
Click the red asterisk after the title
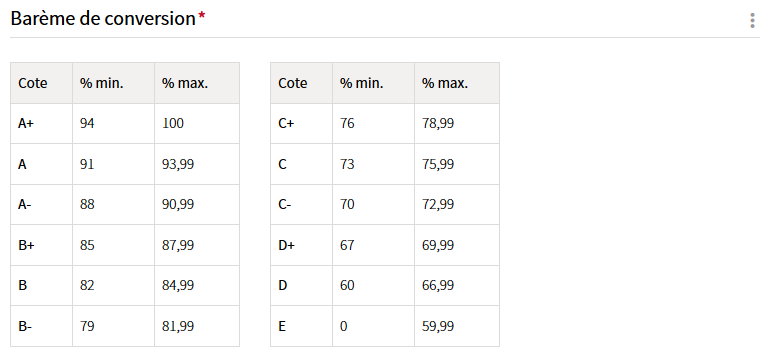202,17
